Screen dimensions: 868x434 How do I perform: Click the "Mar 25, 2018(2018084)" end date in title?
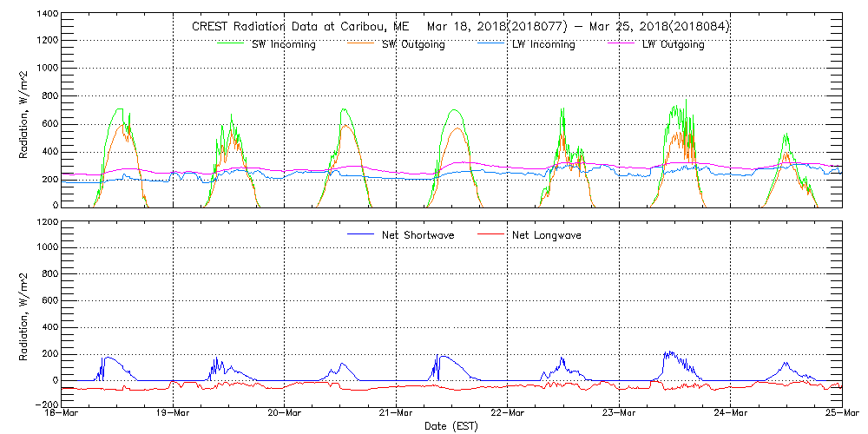659,26
